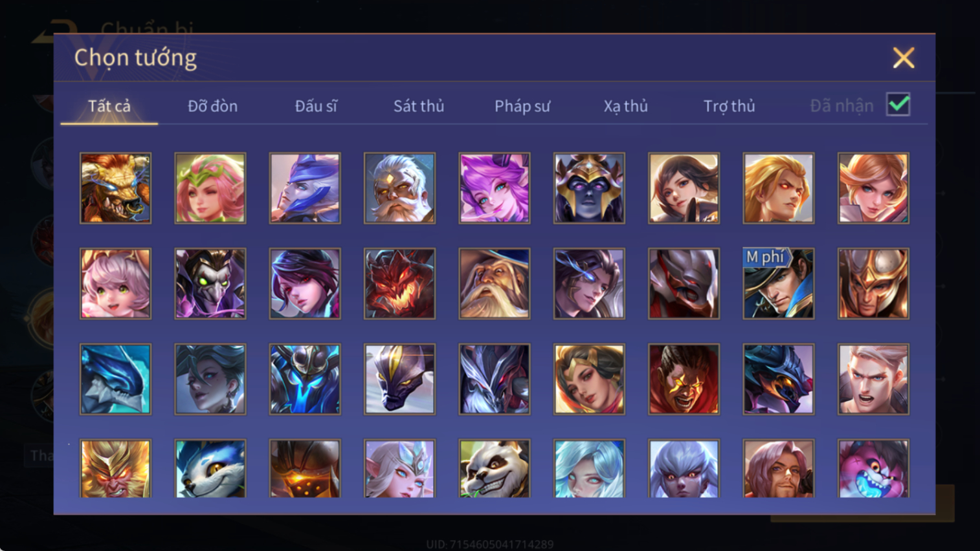Show the 'Pháp sư' heroes tab
Screen dimensions: 980x551
522,106
